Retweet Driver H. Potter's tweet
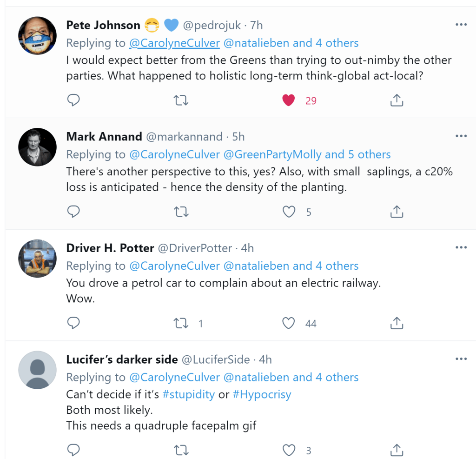Image resolution: width=476 pixels, height=459 pixels. (181, 323)
